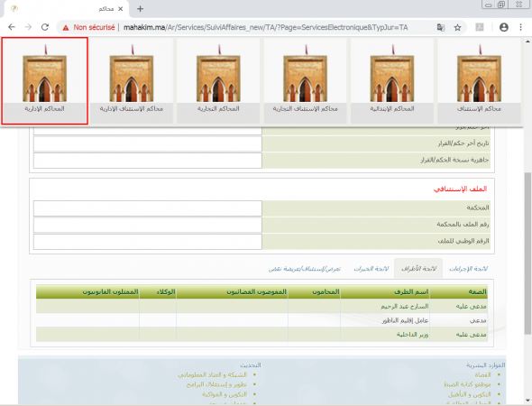Click the browser forward arrow
The height and width of the screenshot is (406, 532).
pyautogui.click(x=28, y=27)
